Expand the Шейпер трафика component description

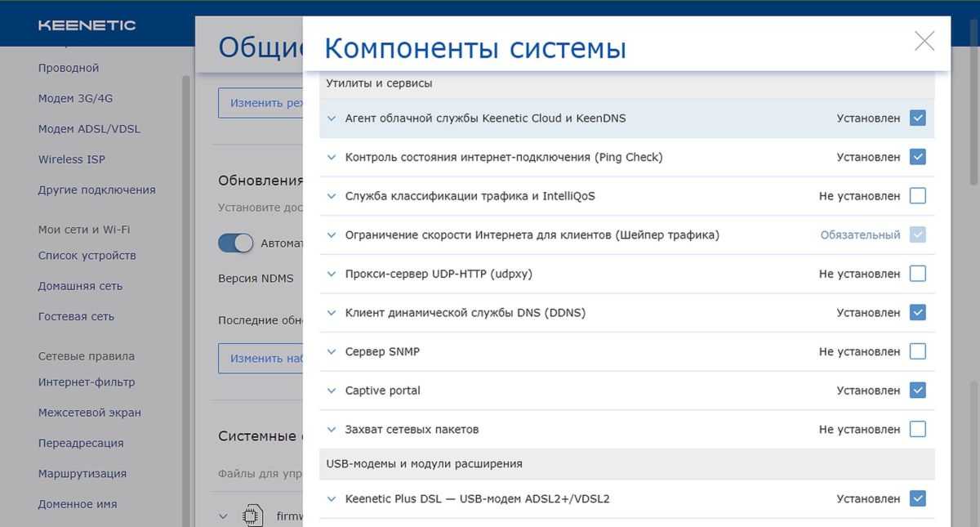click(x=332, y=235)
